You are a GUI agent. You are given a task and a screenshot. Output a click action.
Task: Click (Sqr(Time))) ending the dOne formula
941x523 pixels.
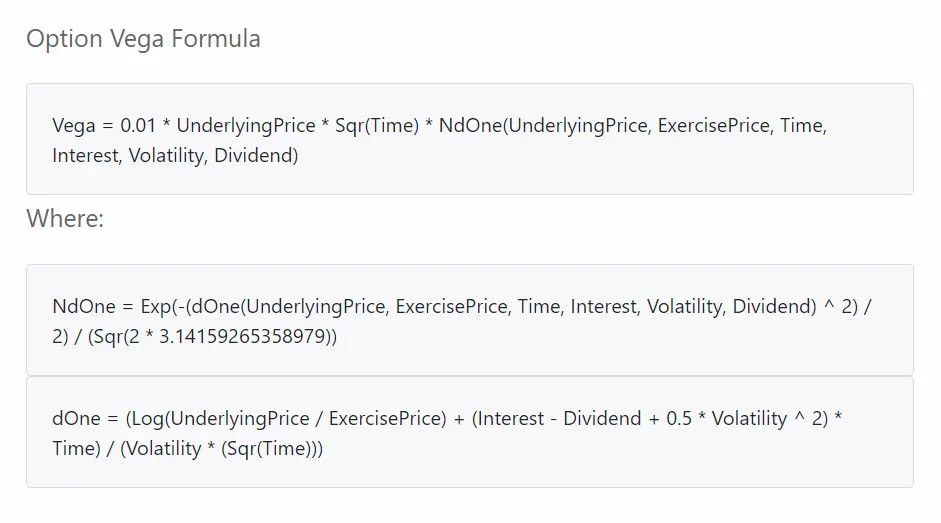pos(272,449)
